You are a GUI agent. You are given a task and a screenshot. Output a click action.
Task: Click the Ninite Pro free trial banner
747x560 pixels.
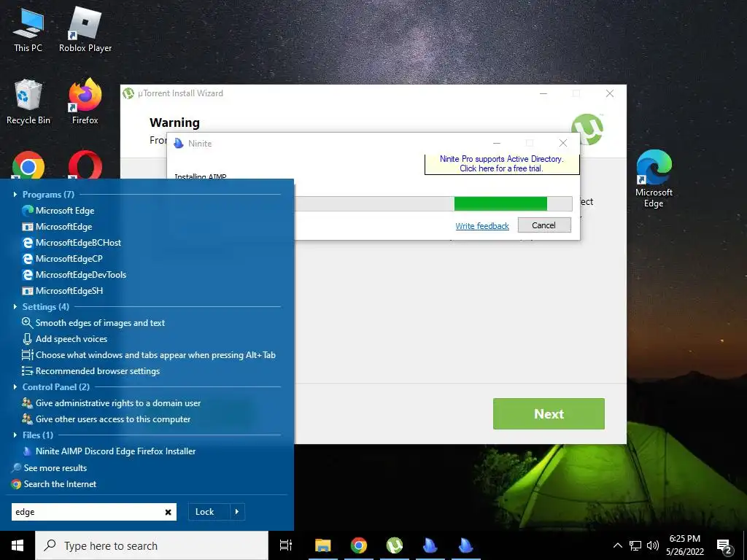tap(502, 164)
